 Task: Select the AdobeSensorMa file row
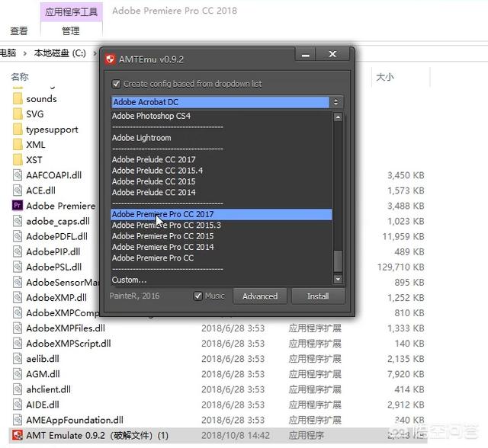[56, 282]
